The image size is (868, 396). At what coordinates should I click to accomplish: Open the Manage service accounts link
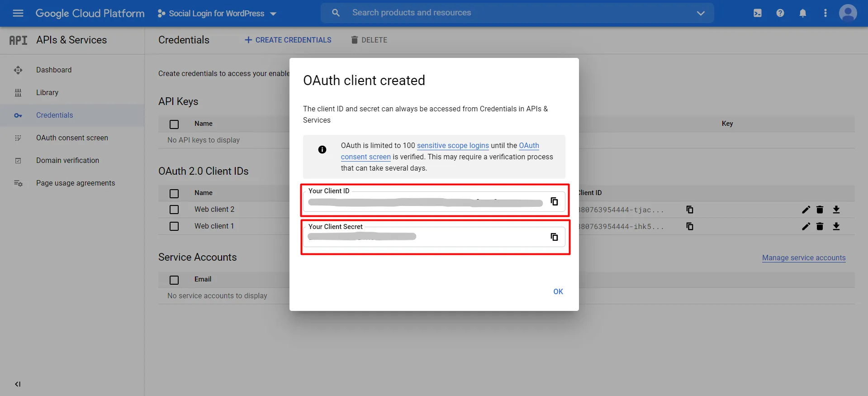[804, 258]
